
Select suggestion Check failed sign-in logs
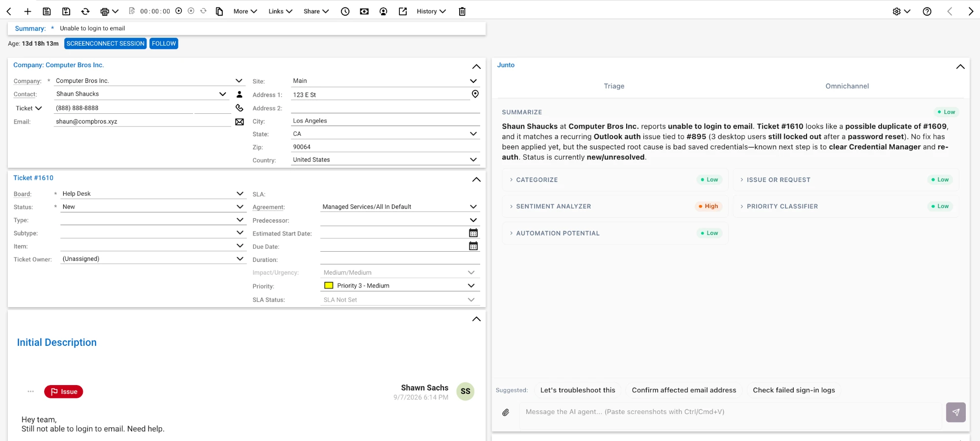pos(794,390)
